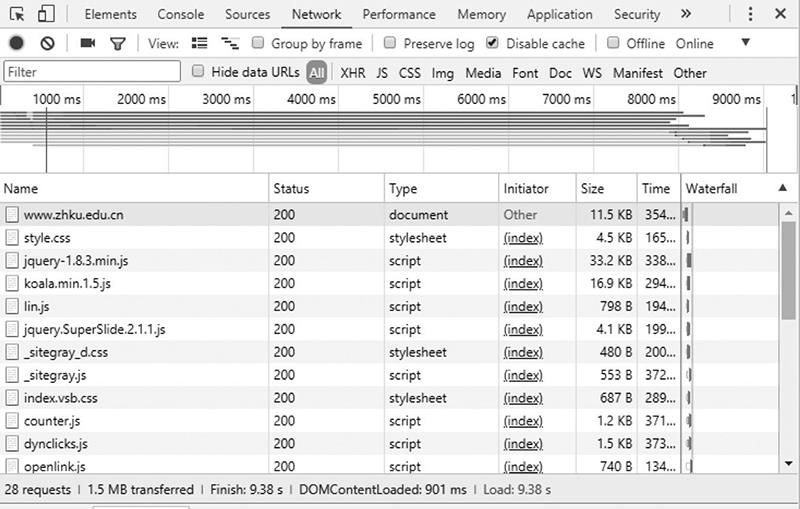800x509 pixels.
Task: Toggle the device toolbar icon
Action: pos(46,14)
